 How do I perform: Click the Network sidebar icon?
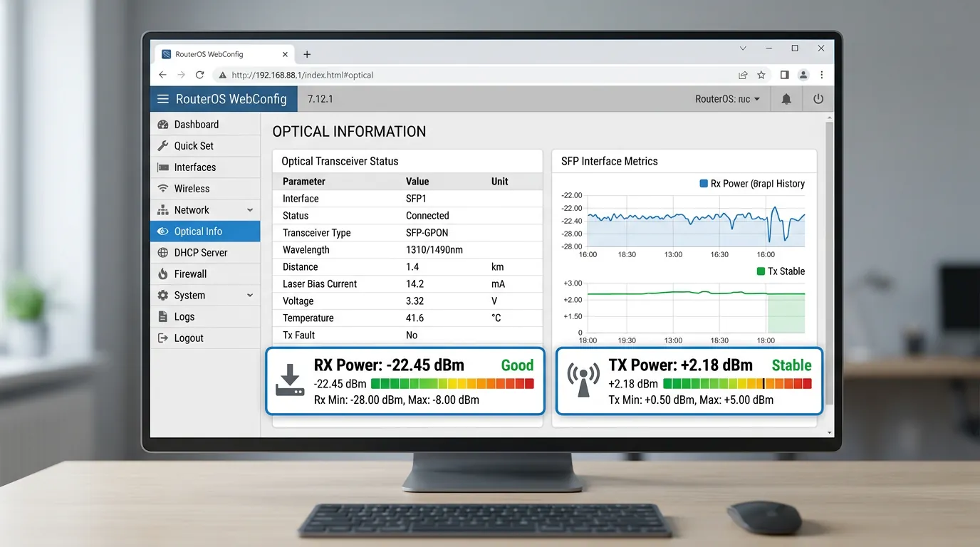[163, 210]
